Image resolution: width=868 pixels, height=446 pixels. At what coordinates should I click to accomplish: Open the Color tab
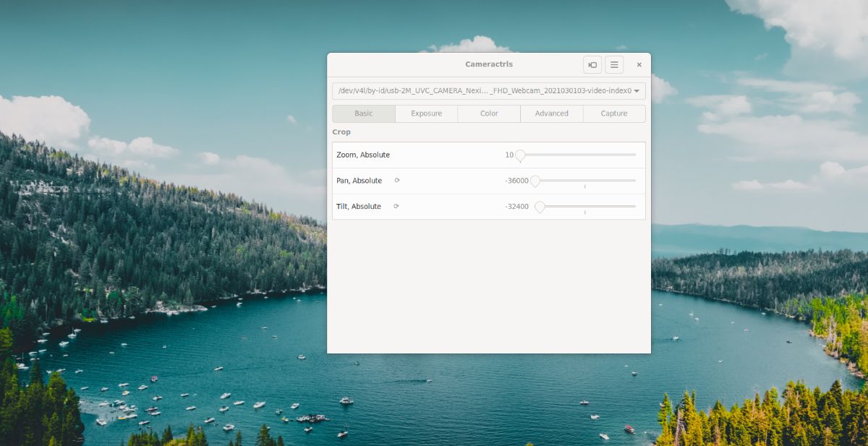pos(489,113)
